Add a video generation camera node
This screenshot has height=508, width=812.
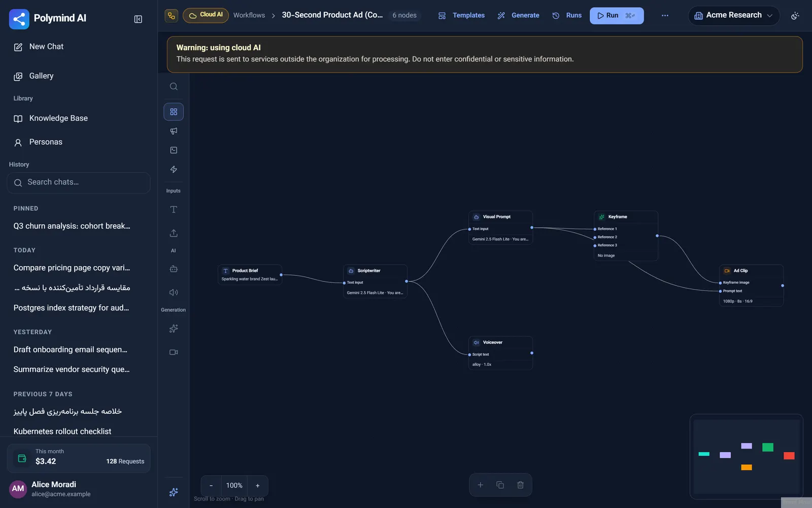click(174, 352)
